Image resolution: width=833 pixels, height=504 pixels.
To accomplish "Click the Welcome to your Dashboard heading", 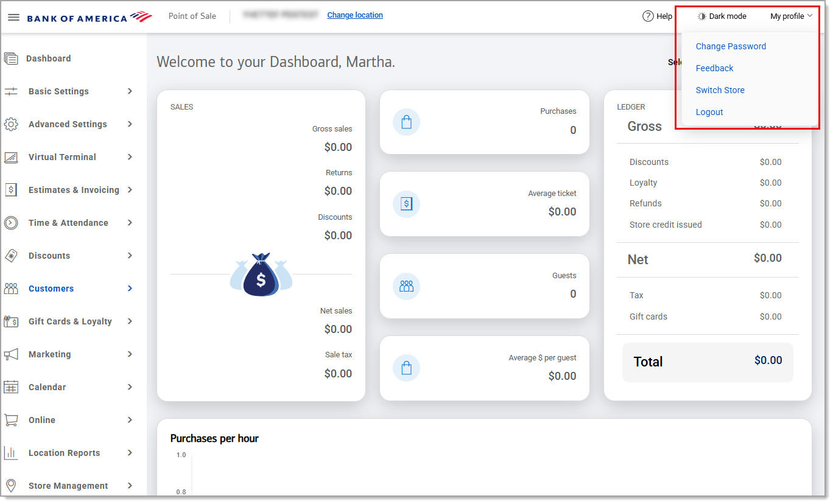I will pos(276,62).
